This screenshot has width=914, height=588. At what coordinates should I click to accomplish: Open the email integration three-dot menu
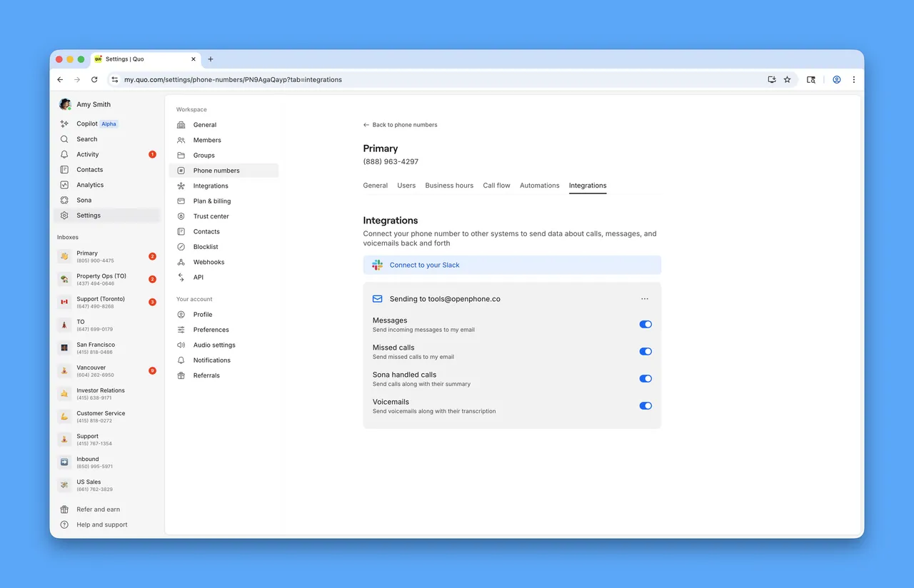645,299
